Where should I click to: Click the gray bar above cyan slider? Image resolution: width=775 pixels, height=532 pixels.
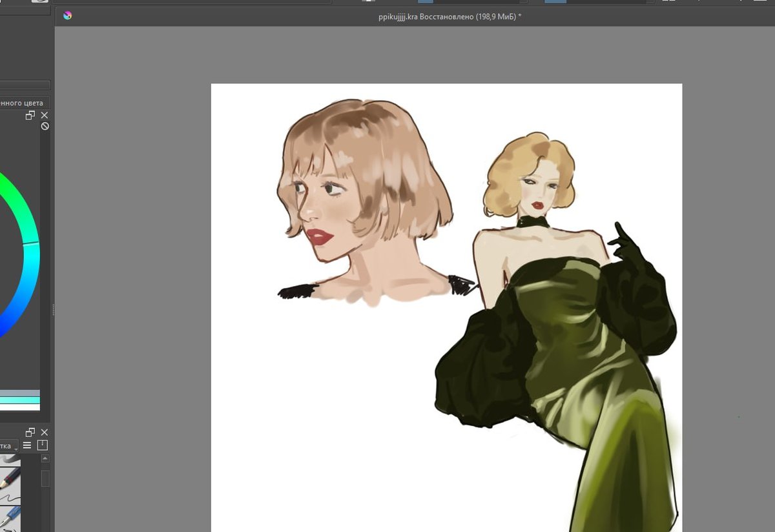click(20, 393)
